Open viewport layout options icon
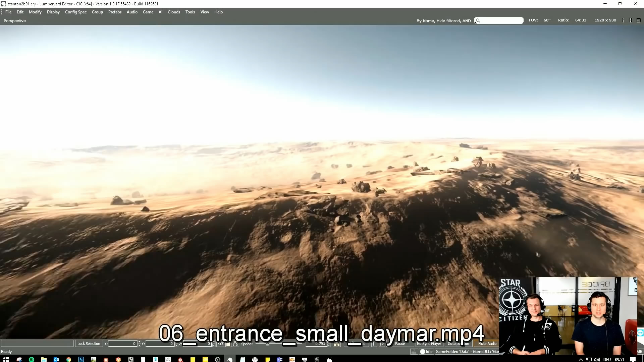This screenshot has width=644, height=362. (639, 20)
